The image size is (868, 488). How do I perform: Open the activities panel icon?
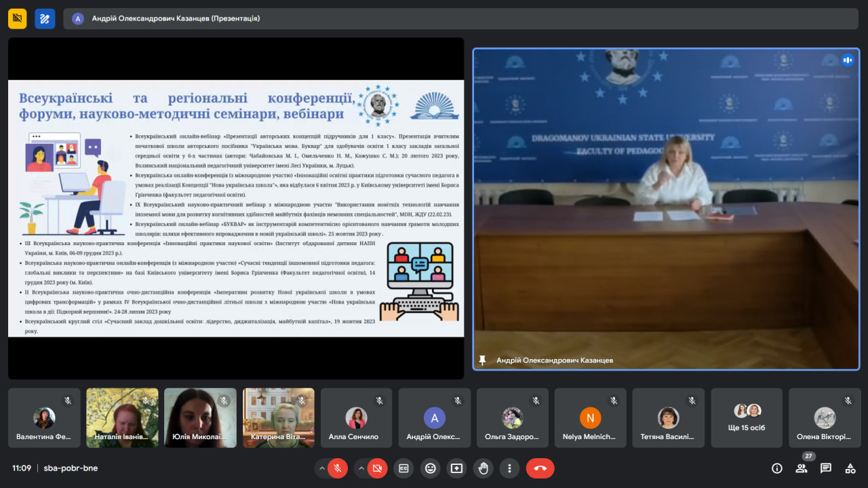coord(850,468)
